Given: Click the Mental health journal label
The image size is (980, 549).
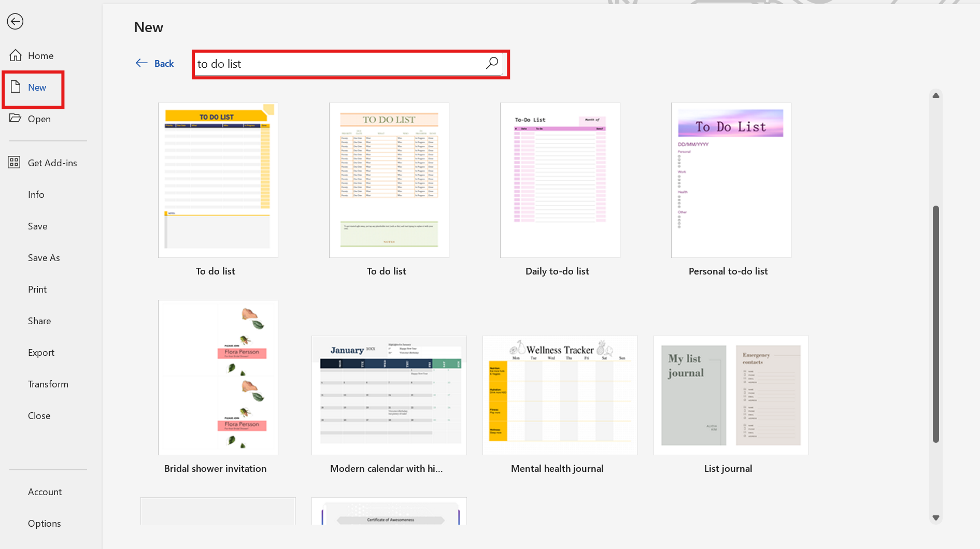Looking at the screenshot, I should [557, 468].
